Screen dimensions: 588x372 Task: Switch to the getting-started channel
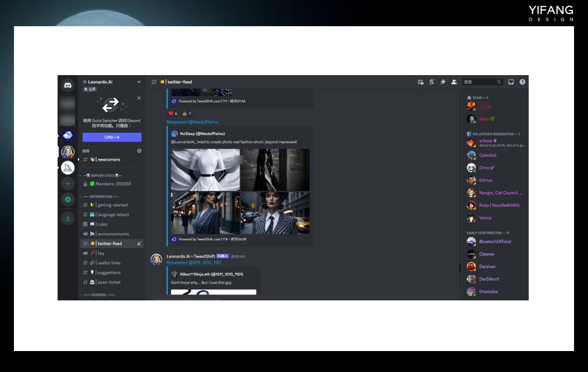[x=112, y=205]
